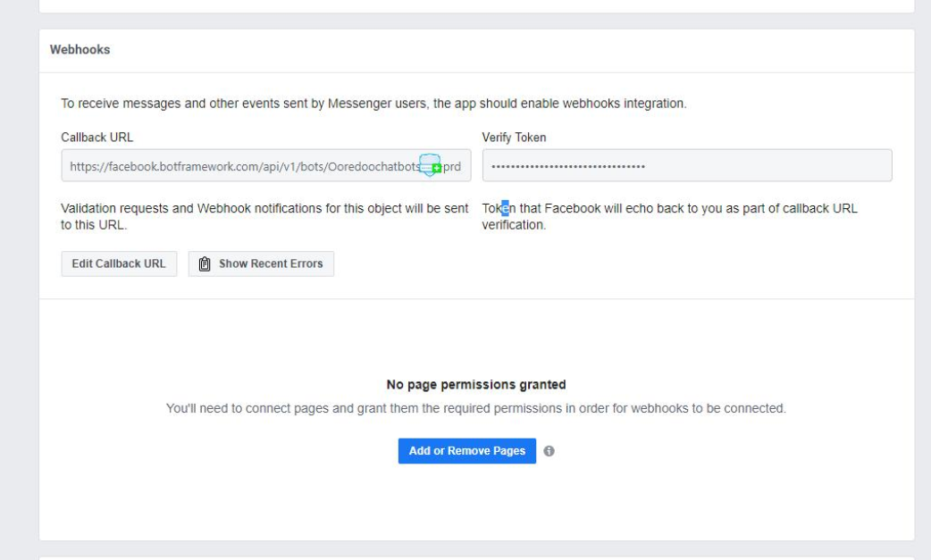This screenshot has height=560, width=931.
Task: Click the Add or Remove Pages button
Action: point(466,451)
